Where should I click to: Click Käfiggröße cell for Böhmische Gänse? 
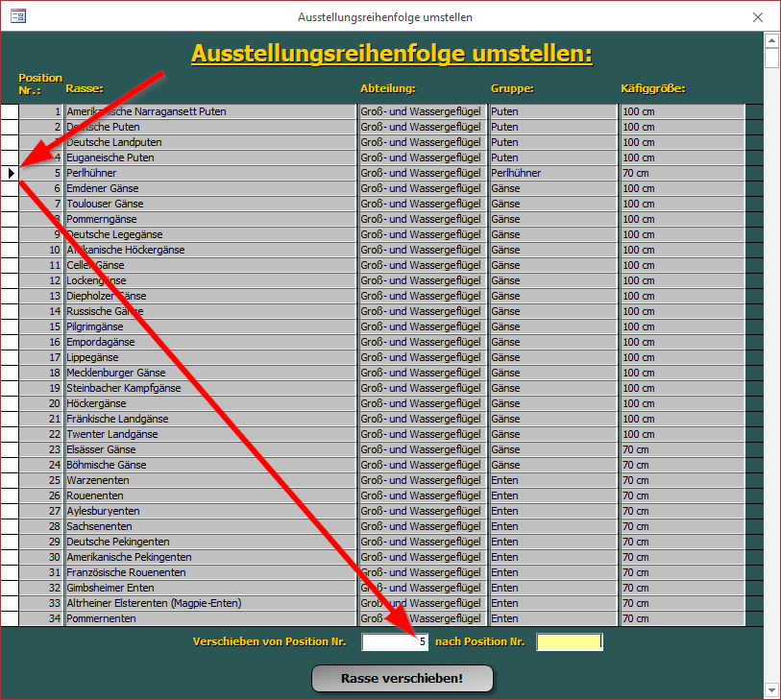tap(681, 465)
